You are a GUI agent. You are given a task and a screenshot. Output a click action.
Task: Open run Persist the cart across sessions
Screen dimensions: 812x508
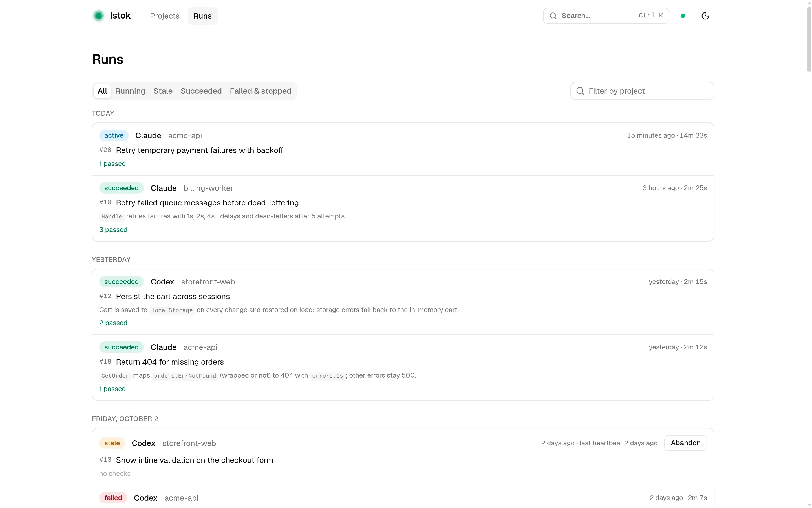pyautogui.click(x=173, y=296)
